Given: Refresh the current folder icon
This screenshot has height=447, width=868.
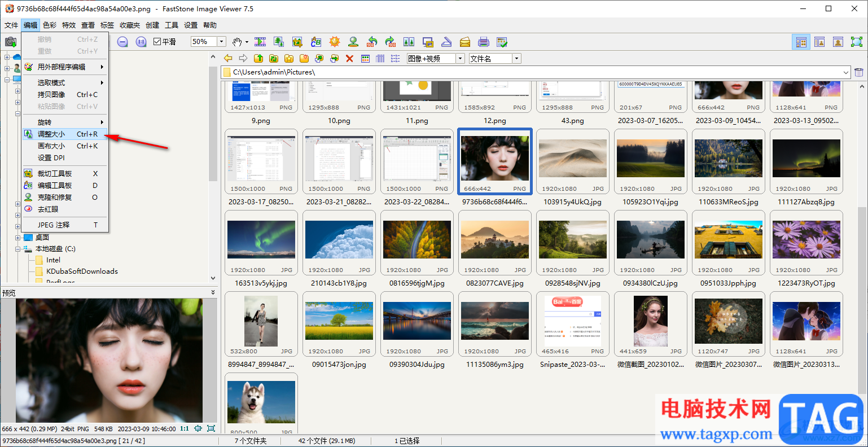Looking at the screenshot, I should (274, 58).
